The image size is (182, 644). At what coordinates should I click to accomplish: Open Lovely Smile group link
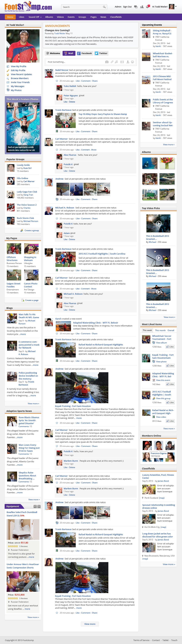[x=23, y=165]
